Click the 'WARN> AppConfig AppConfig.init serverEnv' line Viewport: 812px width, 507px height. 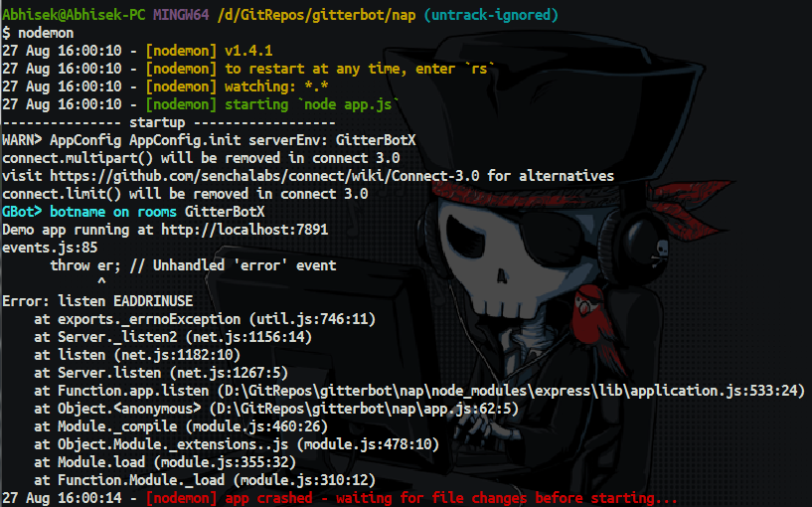click(x=209, y=140)
